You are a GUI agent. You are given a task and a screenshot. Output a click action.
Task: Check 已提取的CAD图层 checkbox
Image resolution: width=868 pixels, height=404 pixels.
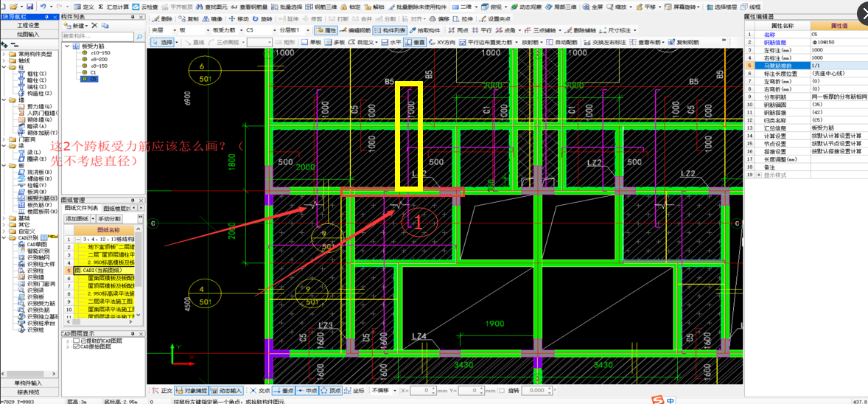pyautogui.click(x=76, y=341)
